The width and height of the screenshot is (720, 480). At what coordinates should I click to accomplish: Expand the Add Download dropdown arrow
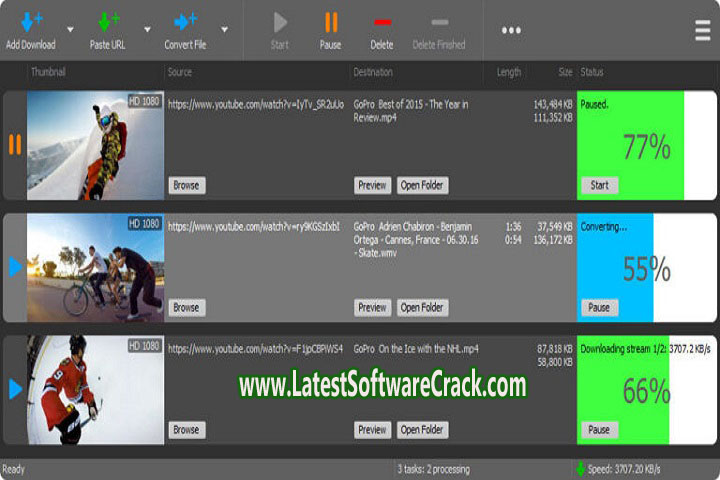[70, 30]
